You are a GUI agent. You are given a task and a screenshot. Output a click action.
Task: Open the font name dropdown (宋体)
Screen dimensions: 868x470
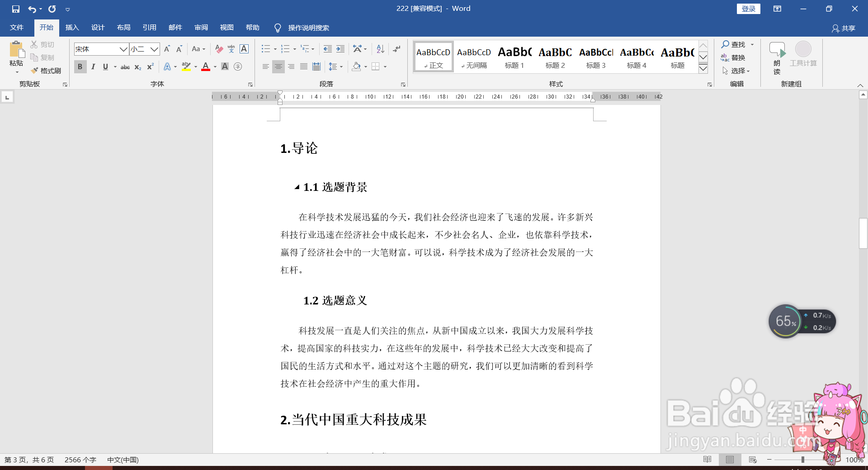(x=123, y=49)
